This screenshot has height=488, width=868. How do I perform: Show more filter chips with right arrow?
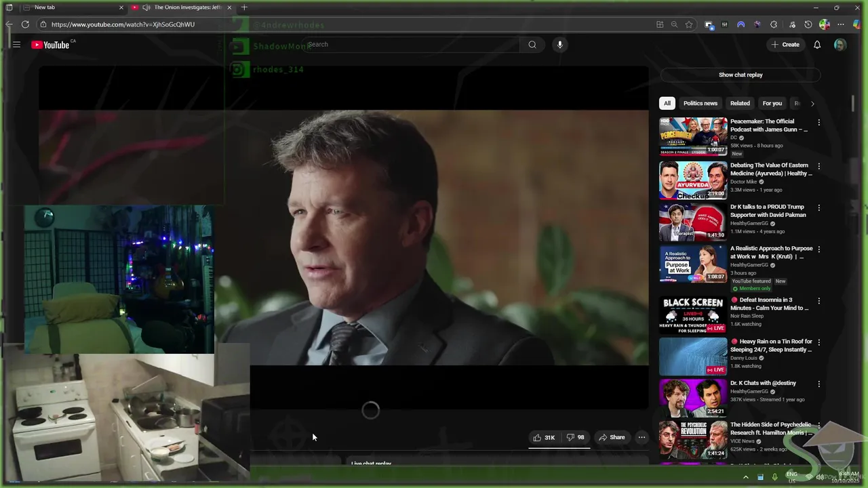click(812, 104)
